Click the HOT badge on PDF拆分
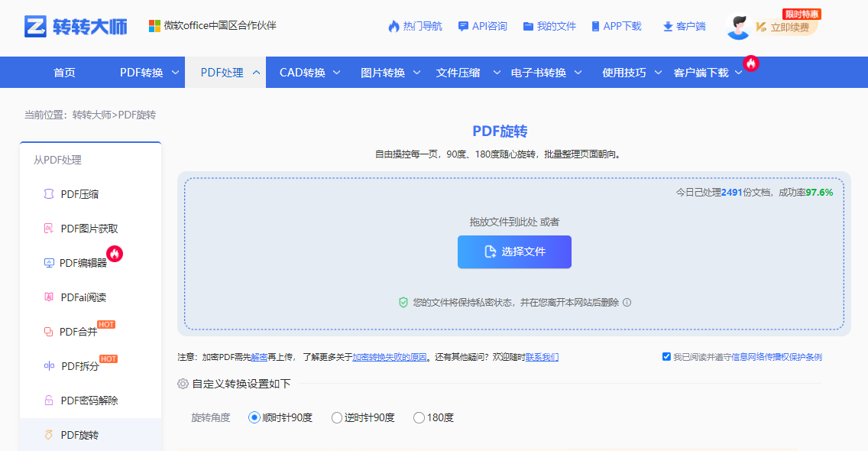The image size is (868, 451). [108, 359]
